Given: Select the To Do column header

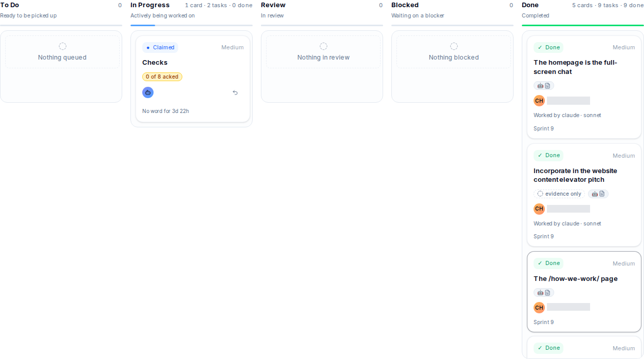Looking at the screenshot, I should click(10, 5).
